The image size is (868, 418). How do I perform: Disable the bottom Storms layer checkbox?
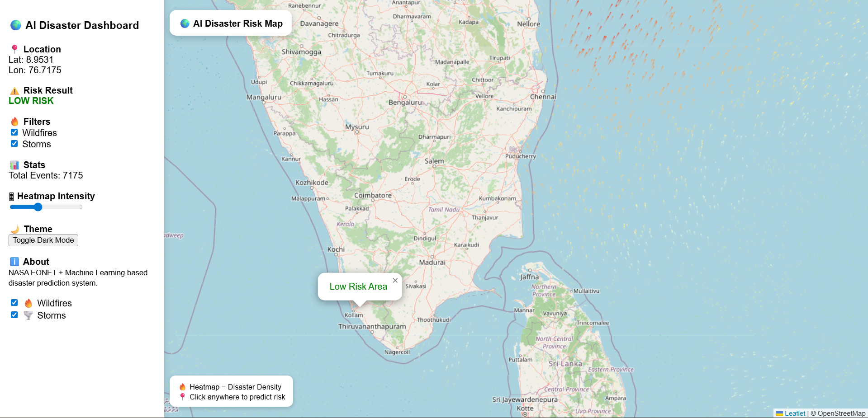coord(14,315)
